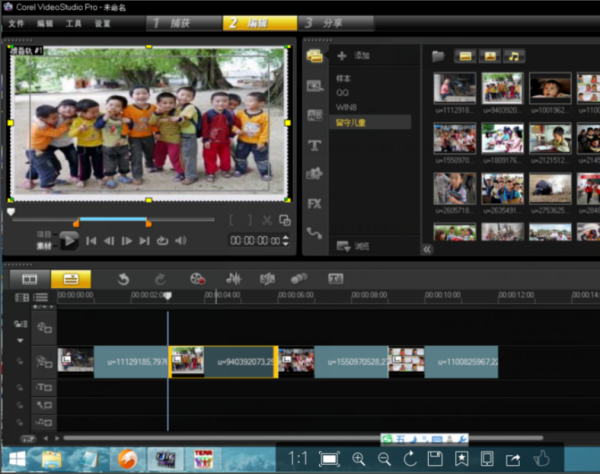This screenshot has height=474, width=600.
Task: Select the u=1550970528 clip on timeline
Action: (x=351, y=361)
